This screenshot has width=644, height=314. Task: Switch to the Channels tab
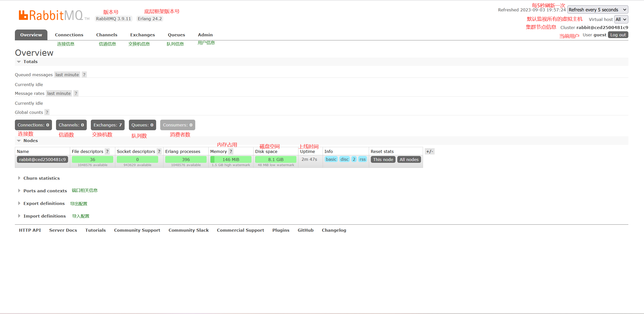tap(107, 35)
